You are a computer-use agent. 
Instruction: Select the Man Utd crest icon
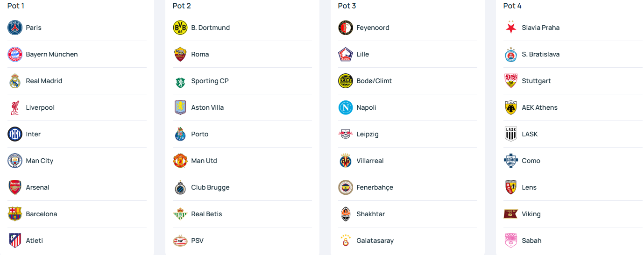(x=180, y=161)
